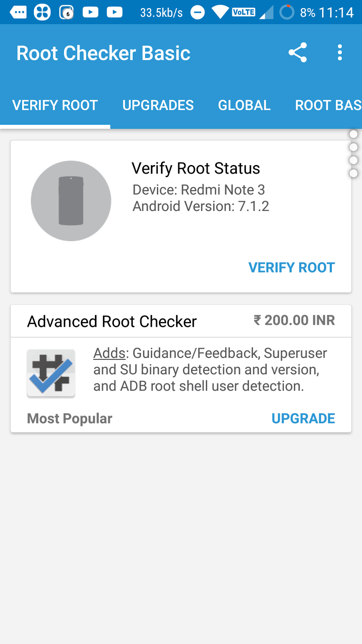
Task: Tap the share icon in header
Action: click(298, 53)
